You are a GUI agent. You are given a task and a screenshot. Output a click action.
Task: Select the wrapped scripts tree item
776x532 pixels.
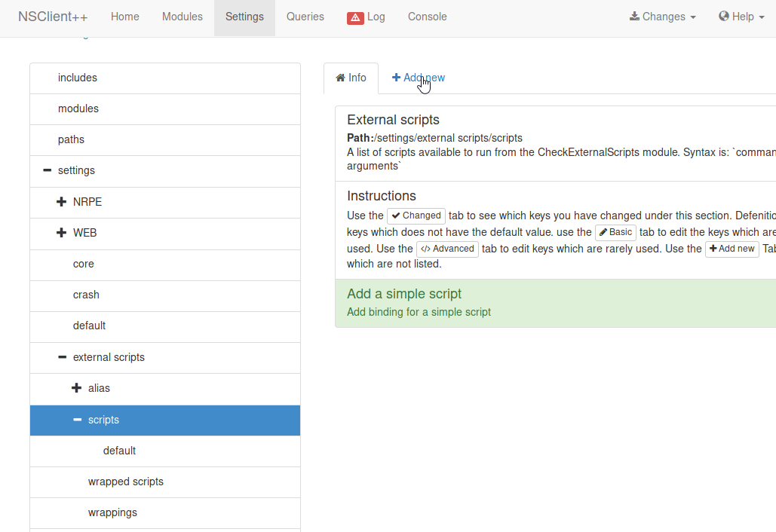(125, 482)
